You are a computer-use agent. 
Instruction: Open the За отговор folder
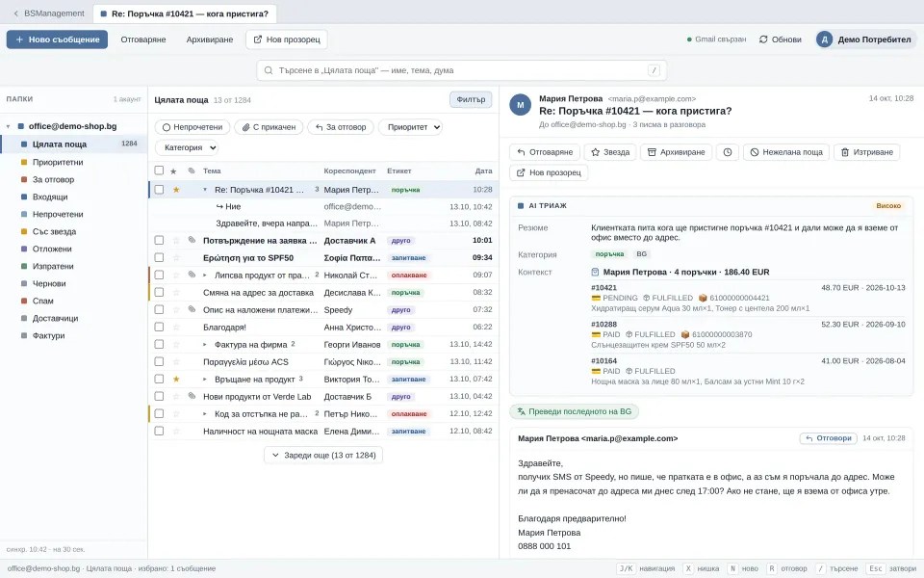click(74, 179)
